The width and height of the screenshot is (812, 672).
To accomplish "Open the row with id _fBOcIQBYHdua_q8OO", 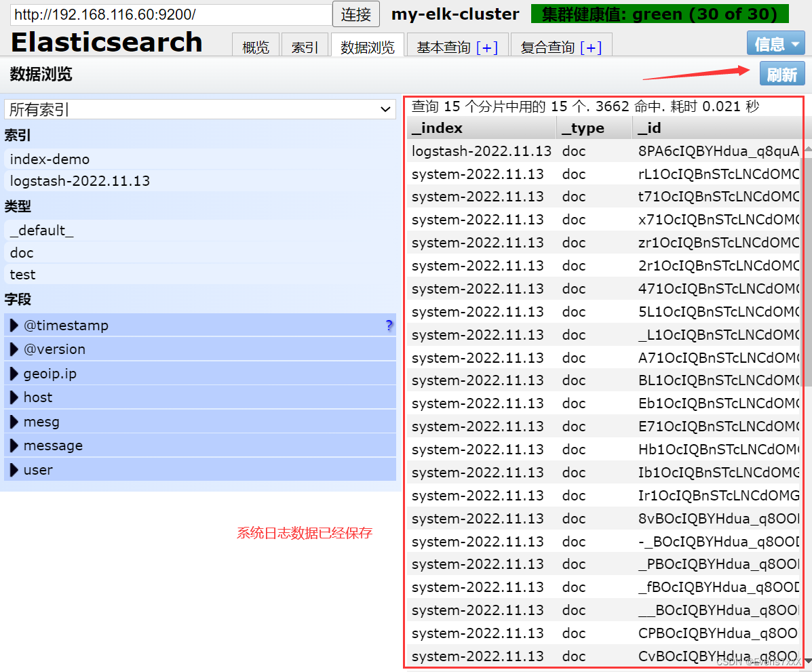I will click(x=603, y=587).
